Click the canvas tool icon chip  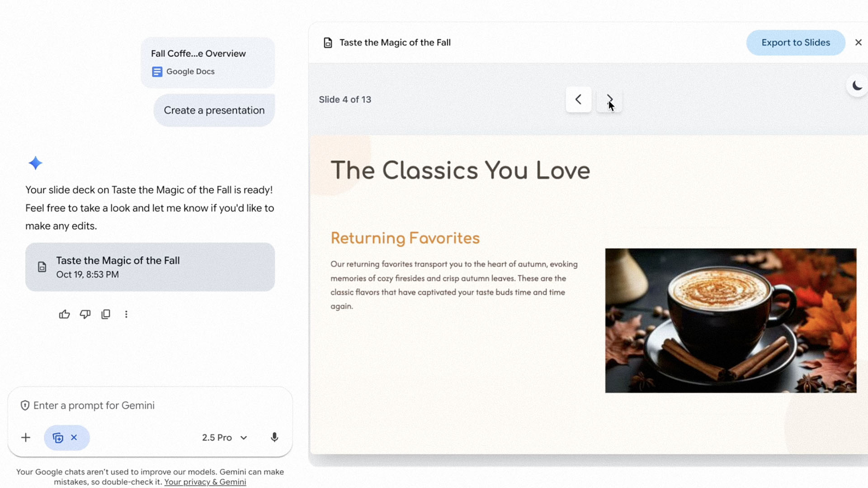(58, 437)
